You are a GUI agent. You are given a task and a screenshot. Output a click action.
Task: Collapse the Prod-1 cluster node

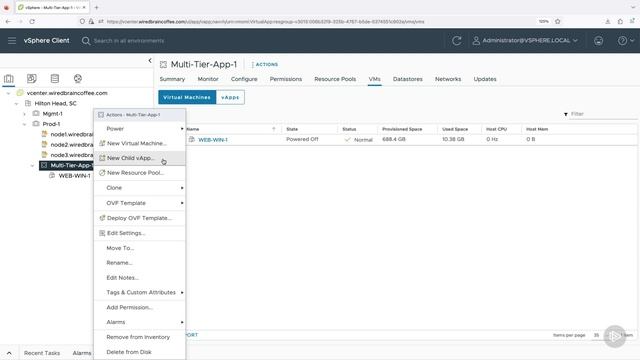click(24, 124)
